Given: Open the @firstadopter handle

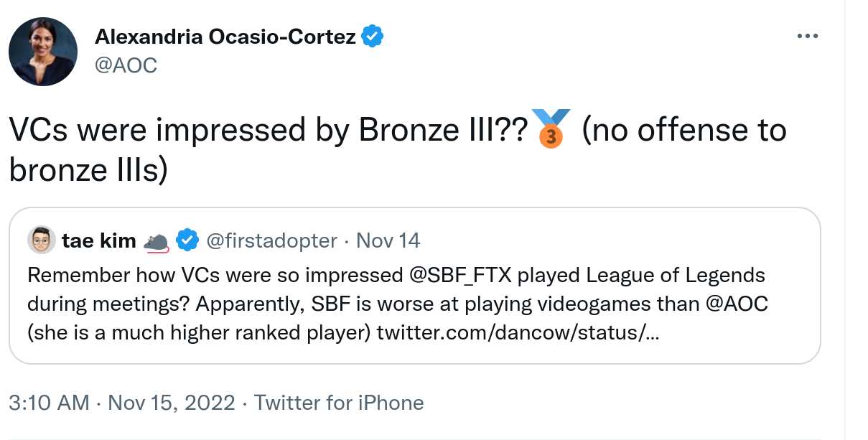Looking at the screenshot, I should [x=271, y=241].
